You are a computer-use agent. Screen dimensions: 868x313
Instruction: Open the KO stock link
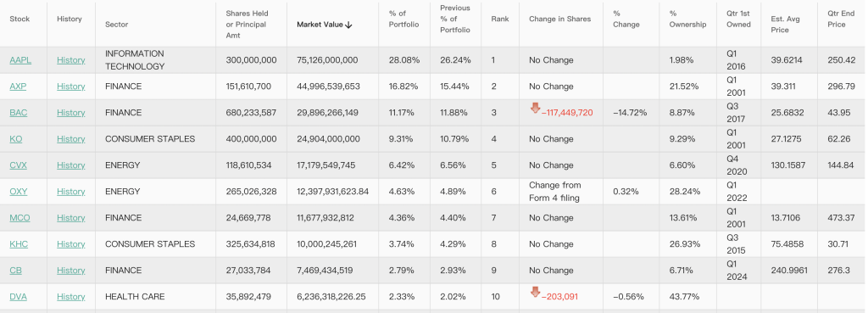16,139
